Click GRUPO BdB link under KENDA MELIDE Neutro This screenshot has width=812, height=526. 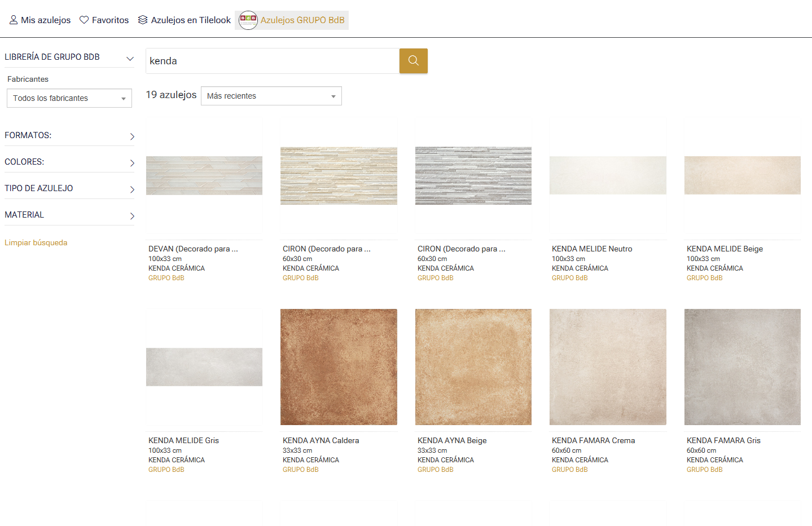pyautogui.click(x=570, y=278)
